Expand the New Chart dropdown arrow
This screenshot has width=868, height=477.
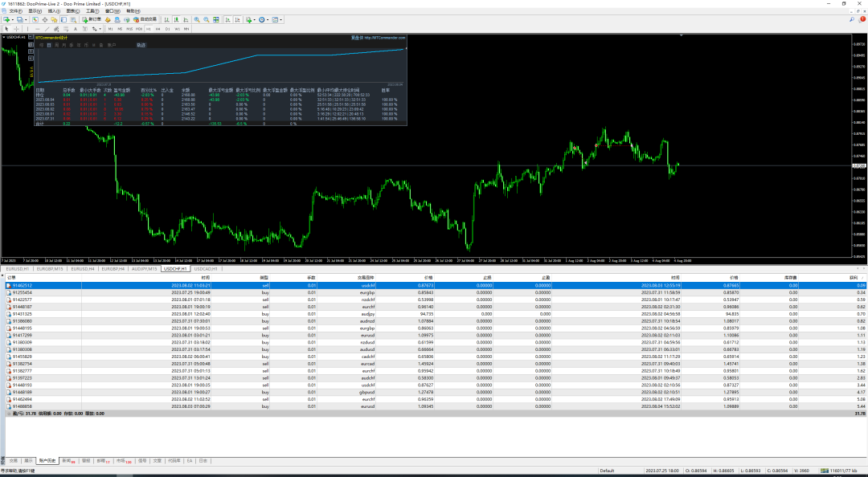pos(13,19)
